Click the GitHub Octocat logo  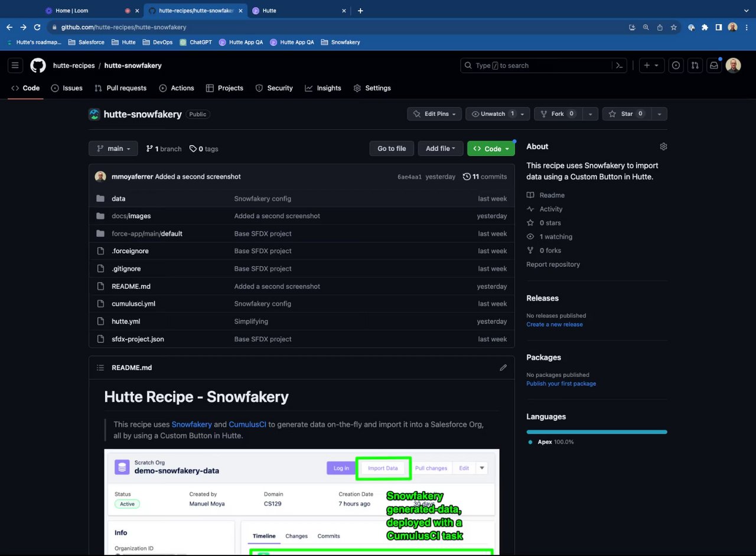coord(38,66)
